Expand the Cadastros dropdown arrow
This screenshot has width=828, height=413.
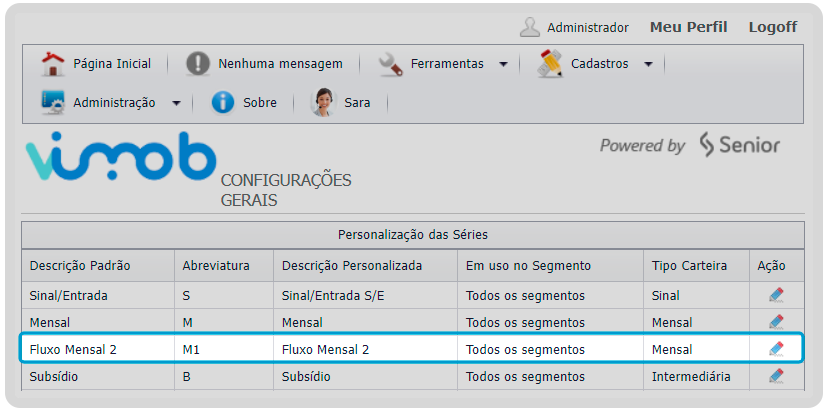648,64
